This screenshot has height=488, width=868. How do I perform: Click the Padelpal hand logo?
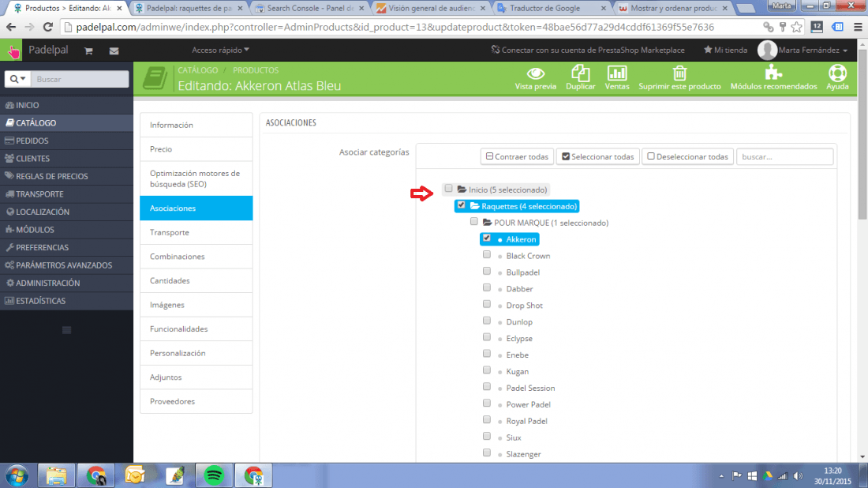(12, 51)
